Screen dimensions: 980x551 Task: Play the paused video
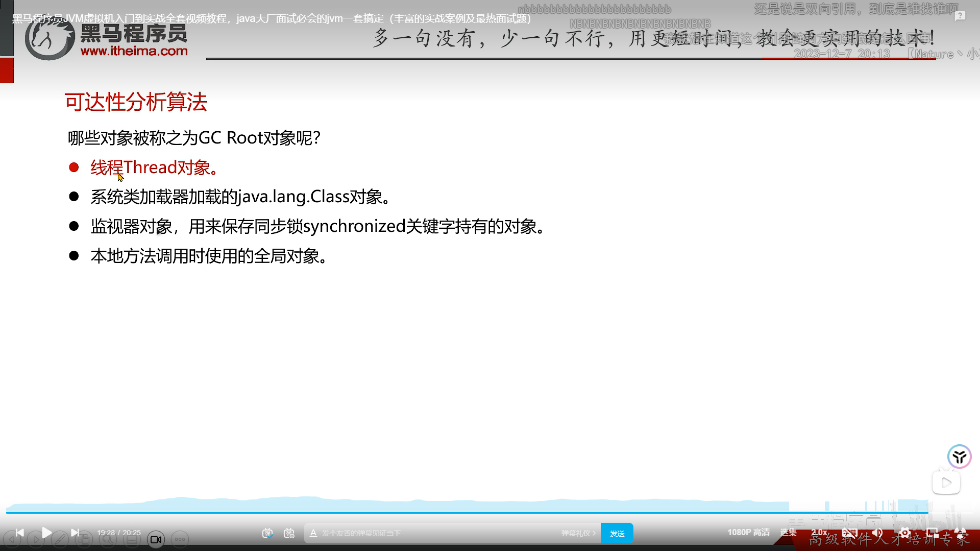(46, 533)
